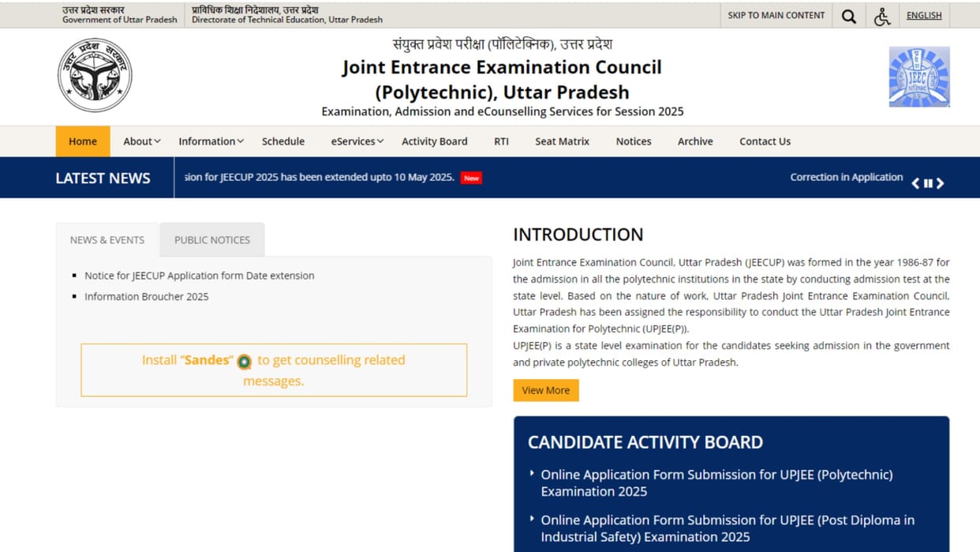Open the RTI menu item
The image size is (980, 552).
point(501,141)
